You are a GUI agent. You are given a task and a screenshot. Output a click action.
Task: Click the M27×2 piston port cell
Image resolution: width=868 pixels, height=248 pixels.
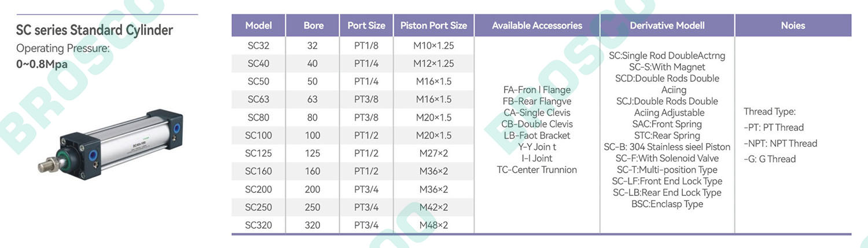(x=433, y=154)
